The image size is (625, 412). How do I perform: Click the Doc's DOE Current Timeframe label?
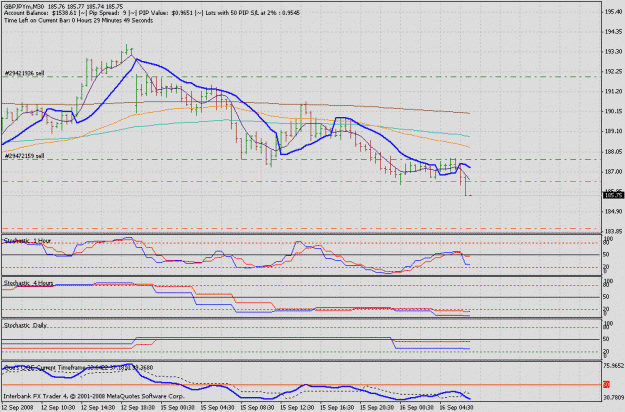[x=78, y=367]
